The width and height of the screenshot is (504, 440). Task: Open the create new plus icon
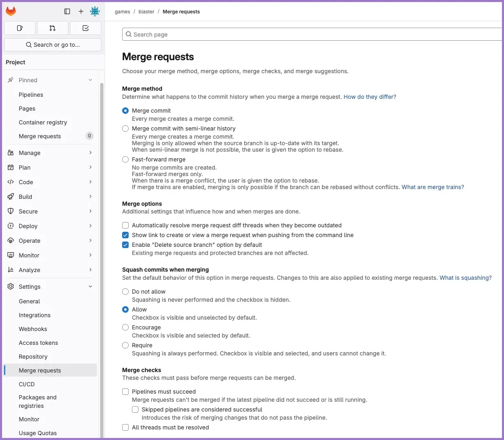[x=81, y=11]
